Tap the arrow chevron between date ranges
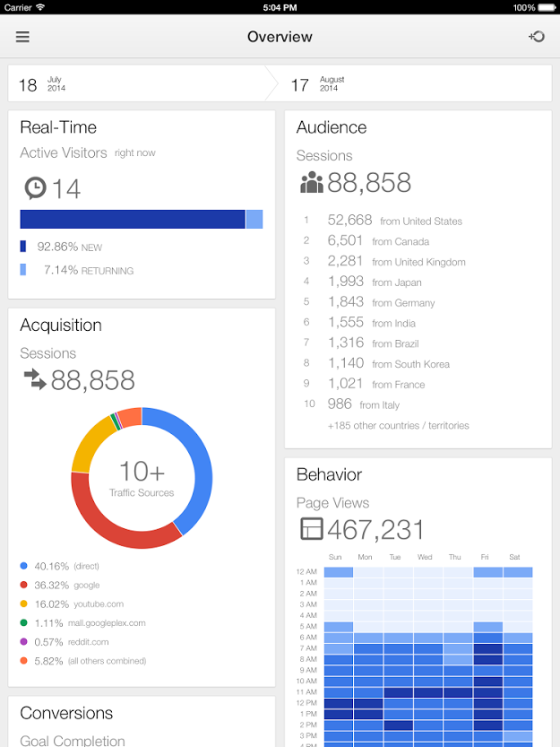 271,84
